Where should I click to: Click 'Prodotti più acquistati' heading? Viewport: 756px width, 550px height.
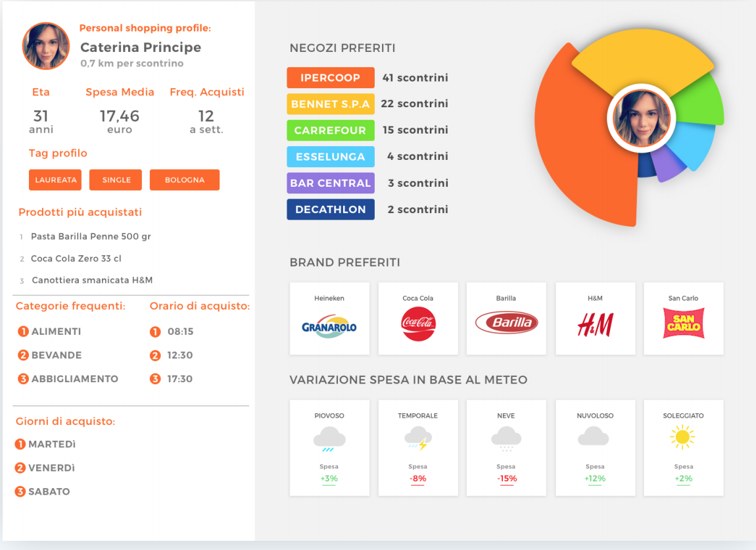coord(80,213)
